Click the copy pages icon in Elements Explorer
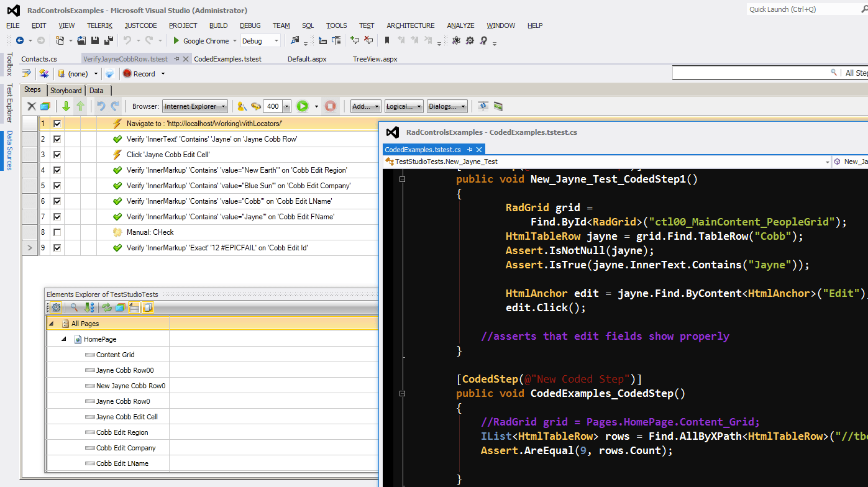This screenshot has height=487, width=868. coord(147,307)
